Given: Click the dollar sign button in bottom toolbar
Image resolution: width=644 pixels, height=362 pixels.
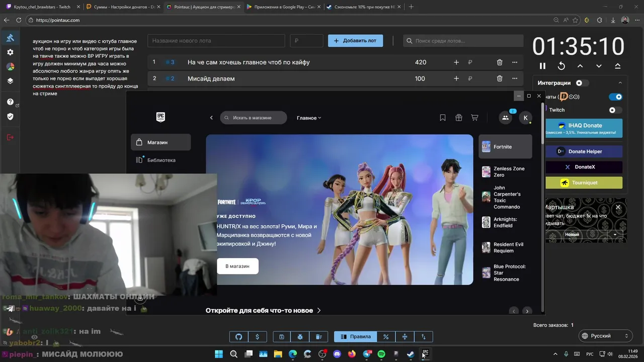Looking at the screenshot, I should tap(258, 337).
